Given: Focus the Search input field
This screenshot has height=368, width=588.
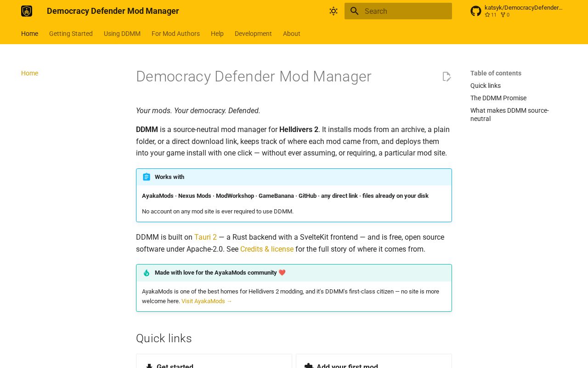Looking at the screenshot, I should (x=398, y=11).
